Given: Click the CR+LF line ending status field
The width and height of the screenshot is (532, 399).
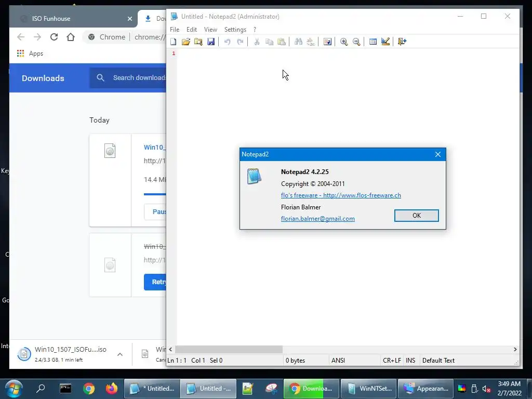Looking at the screenshot, I should tap(392, 361).
